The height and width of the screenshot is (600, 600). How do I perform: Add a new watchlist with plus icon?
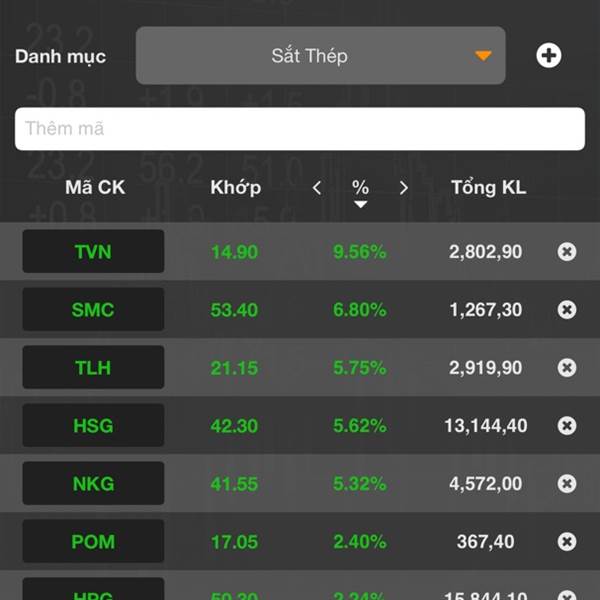pyautogui.click(x=548, y=56)
